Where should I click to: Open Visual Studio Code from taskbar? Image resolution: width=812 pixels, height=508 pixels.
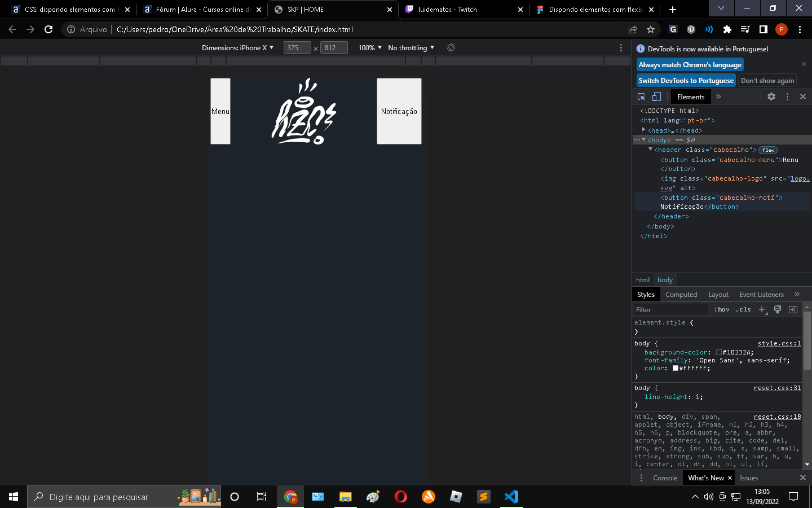point(511,497)
